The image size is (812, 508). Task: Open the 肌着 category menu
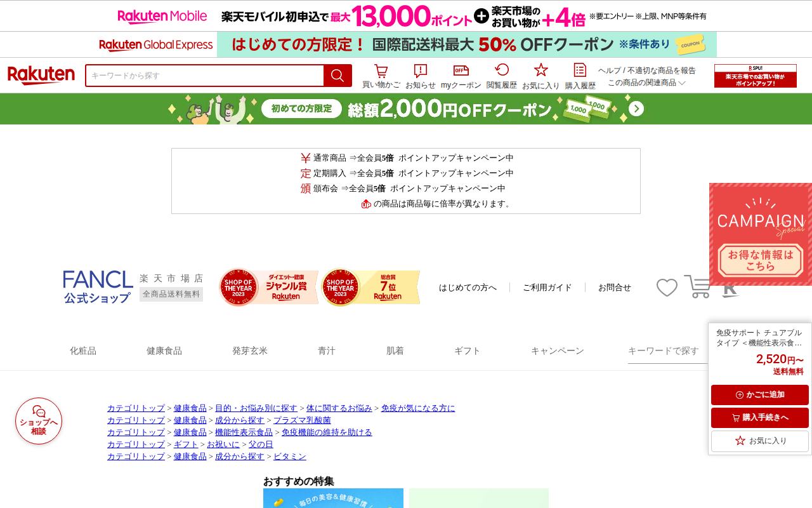395,351
